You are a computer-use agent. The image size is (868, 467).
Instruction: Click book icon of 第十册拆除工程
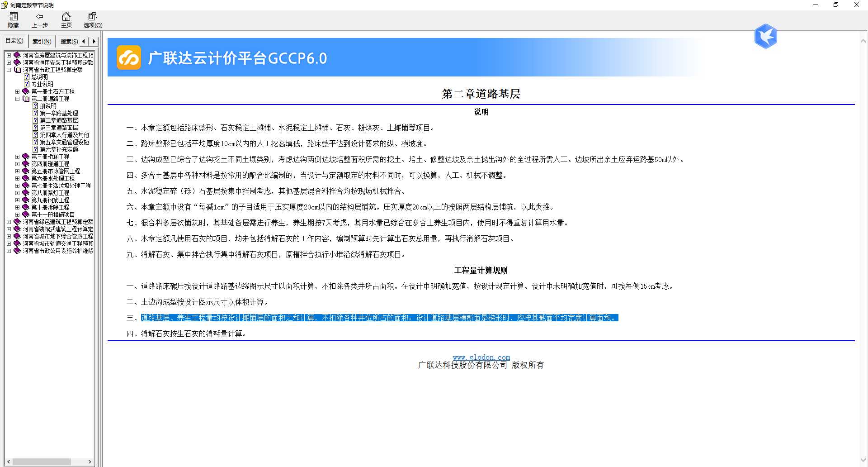click(26, 207)
